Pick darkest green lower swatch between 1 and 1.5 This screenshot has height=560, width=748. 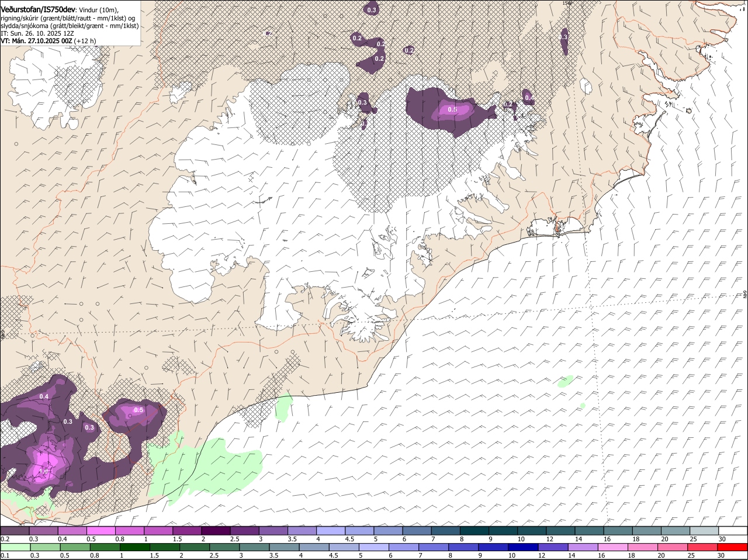point(135,547)
